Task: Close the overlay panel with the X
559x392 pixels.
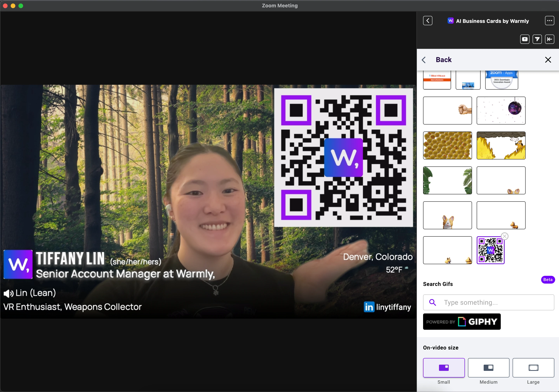Action: pyautogui.click(x=548, y=60)
